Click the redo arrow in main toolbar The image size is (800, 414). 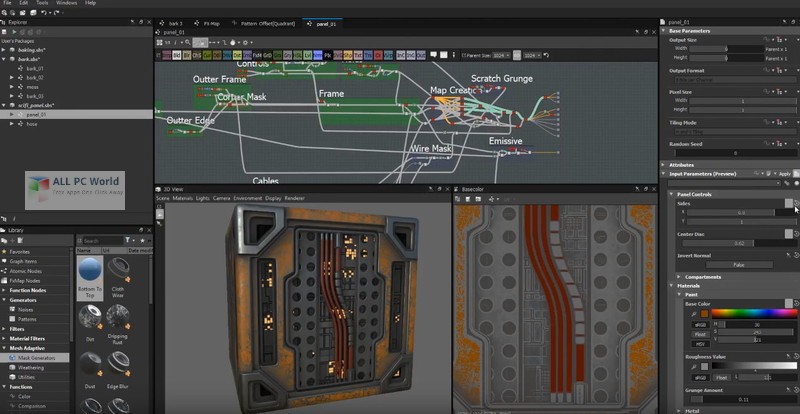click(x=56, y=12)
